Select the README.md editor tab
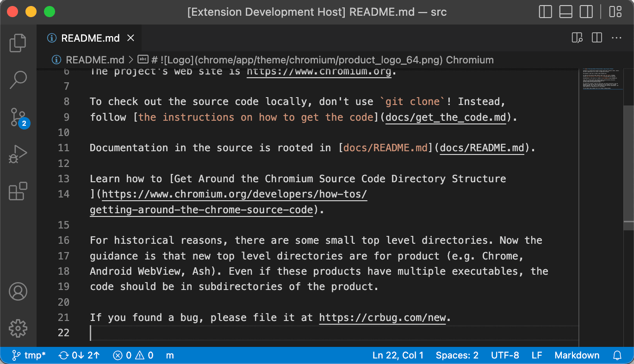 click(x=90, y=38)
